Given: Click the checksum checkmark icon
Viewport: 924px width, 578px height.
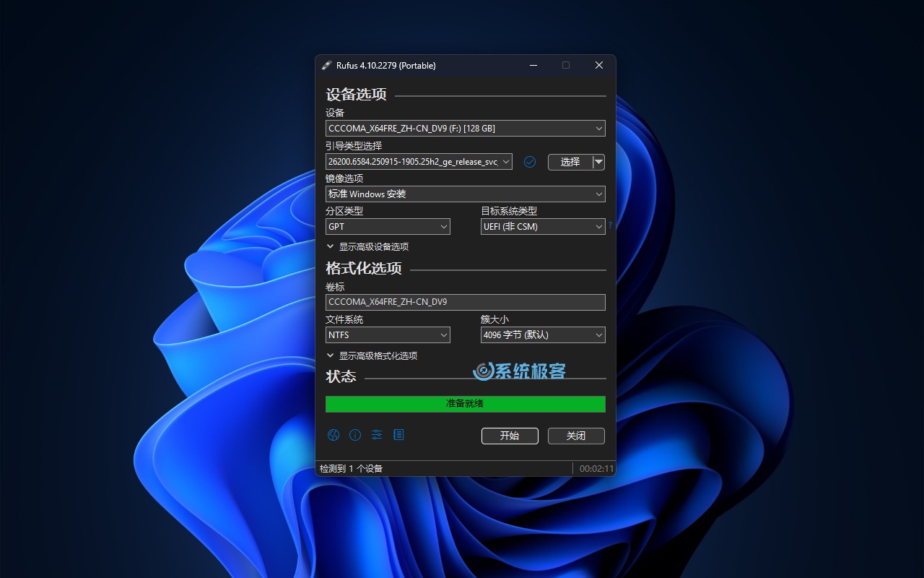Looking at the screenshot, I should (x=530, y=162).
